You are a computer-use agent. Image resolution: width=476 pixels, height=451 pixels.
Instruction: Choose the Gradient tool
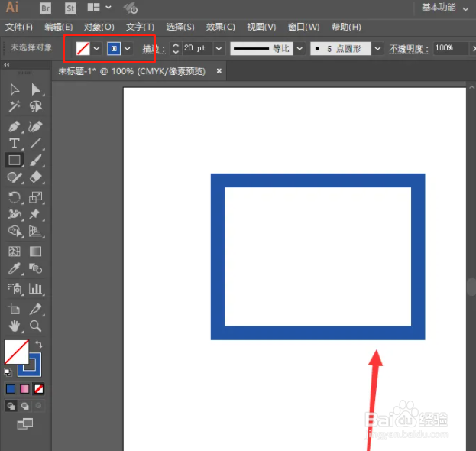(35, 251)
